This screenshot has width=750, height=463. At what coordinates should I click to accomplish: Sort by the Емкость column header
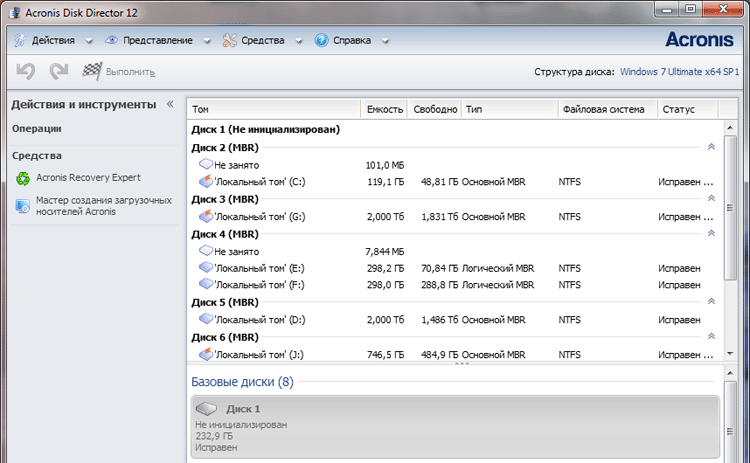pyautogui.click(x=385, y=109)
